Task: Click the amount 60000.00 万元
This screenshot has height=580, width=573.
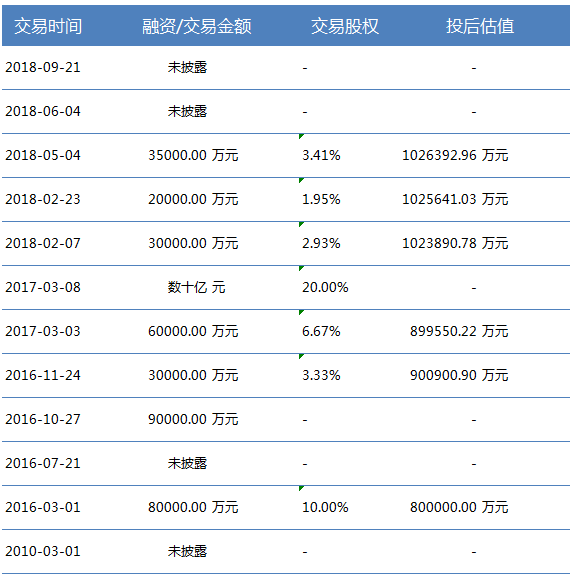Action: (x=193, y=331)
